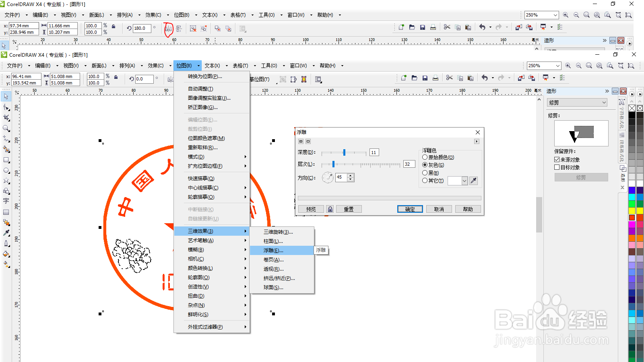Click the undo history dropdown arrow in front window

[493, 78]
